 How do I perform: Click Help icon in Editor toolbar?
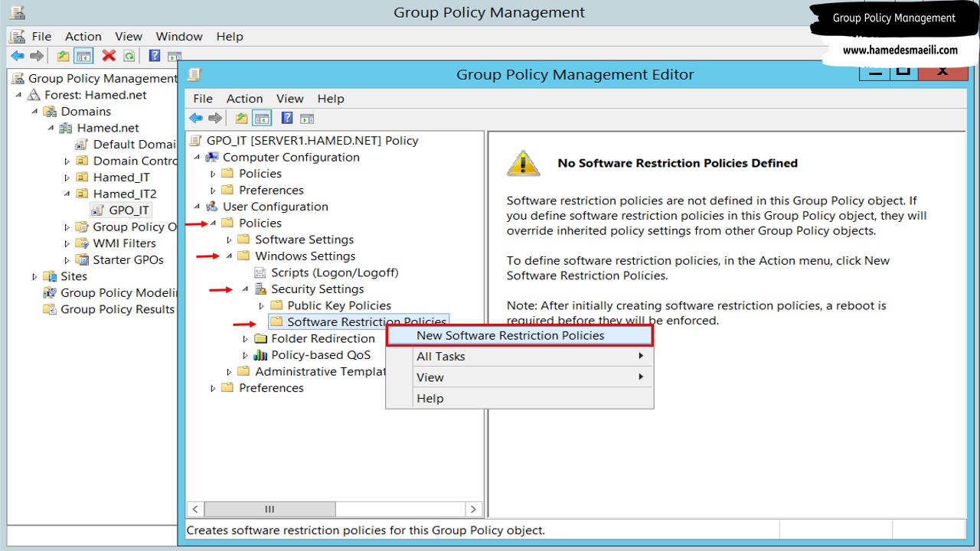coord(287,118)
